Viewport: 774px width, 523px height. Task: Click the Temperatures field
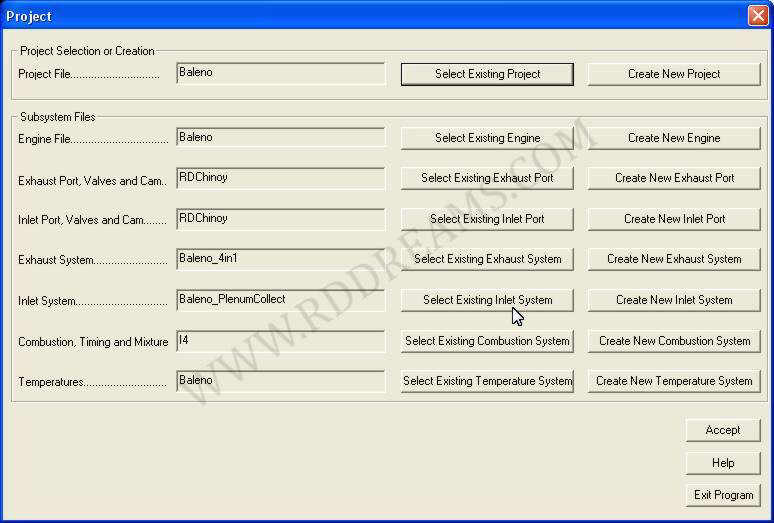pyautogui.click(x=280, y=381)
